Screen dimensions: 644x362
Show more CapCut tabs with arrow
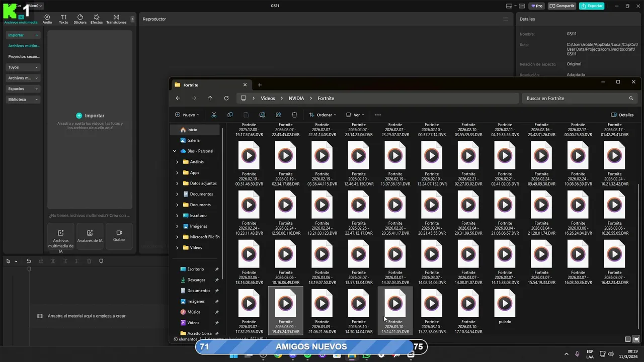point(132,19)
